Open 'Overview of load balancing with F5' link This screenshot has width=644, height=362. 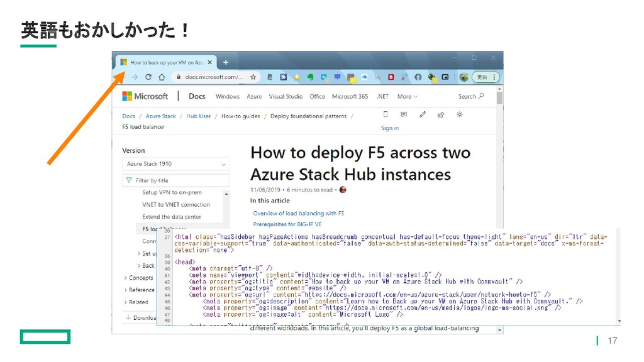[299, 214]
